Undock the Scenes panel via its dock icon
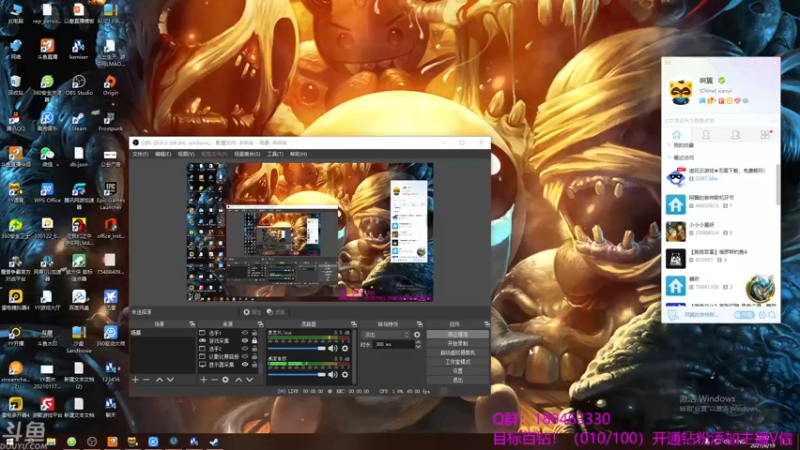This screenshot has height=450, width=800. click(x=192, y=324)
